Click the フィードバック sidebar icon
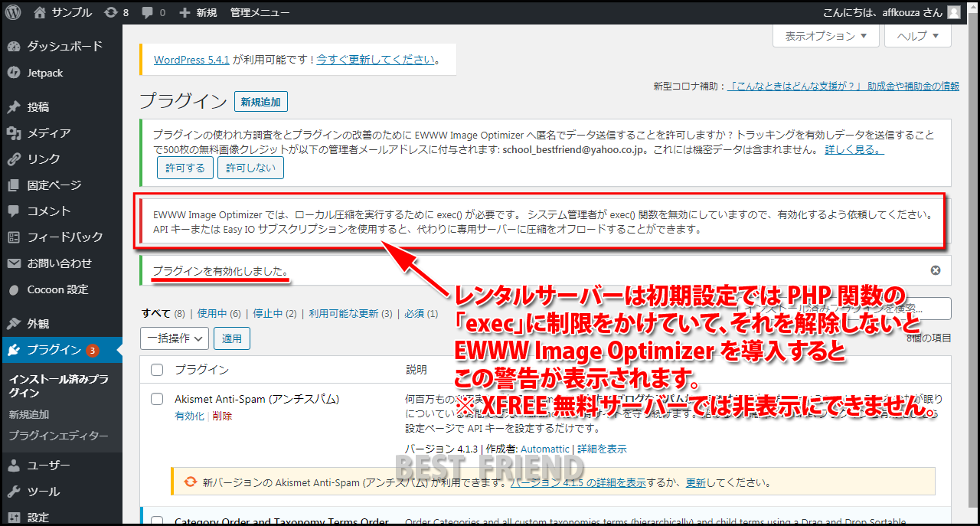980x526 pixels. (x=14, y=237)
